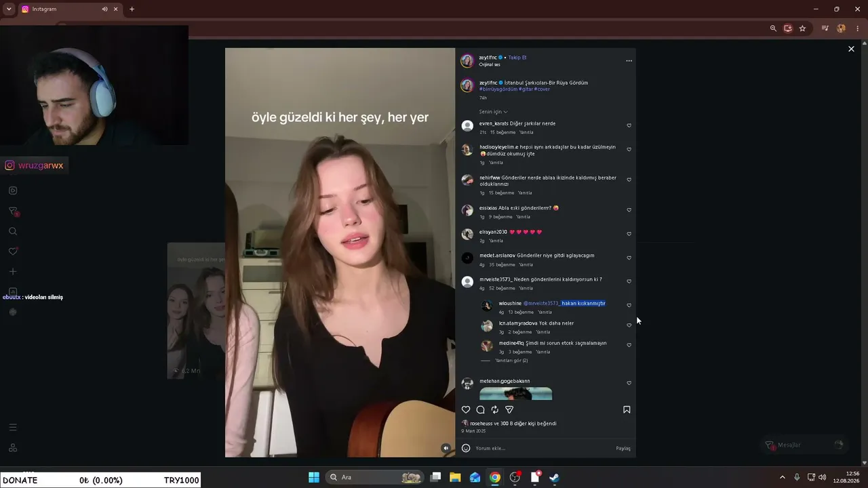Open a new Chrome tab
The width and height of the screenshot is (868, 488).
pyautogui.click(x=132, y=9)
